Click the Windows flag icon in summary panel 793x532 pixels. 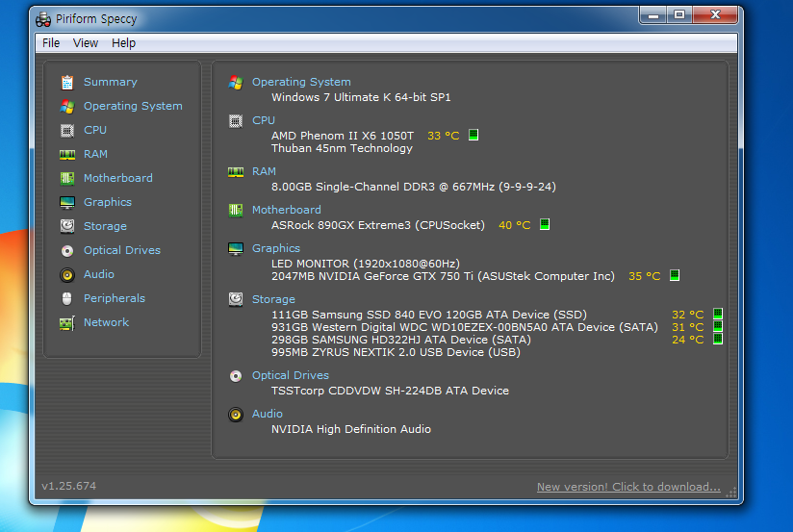[236, 82]
